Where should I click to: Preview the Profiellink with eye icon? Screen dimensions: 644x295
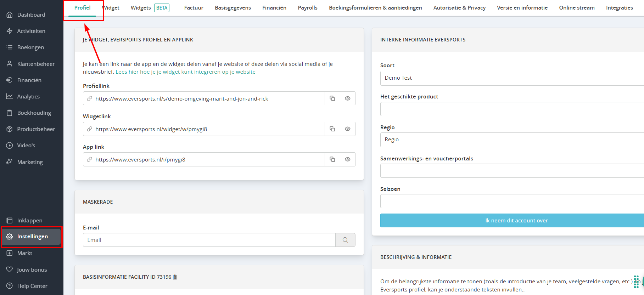click(348, 98)
